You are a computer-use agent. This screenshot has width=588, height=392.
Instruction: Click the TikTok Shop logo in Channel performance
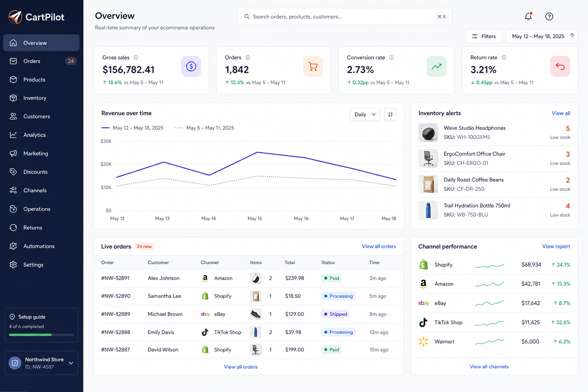pos(423,322)
